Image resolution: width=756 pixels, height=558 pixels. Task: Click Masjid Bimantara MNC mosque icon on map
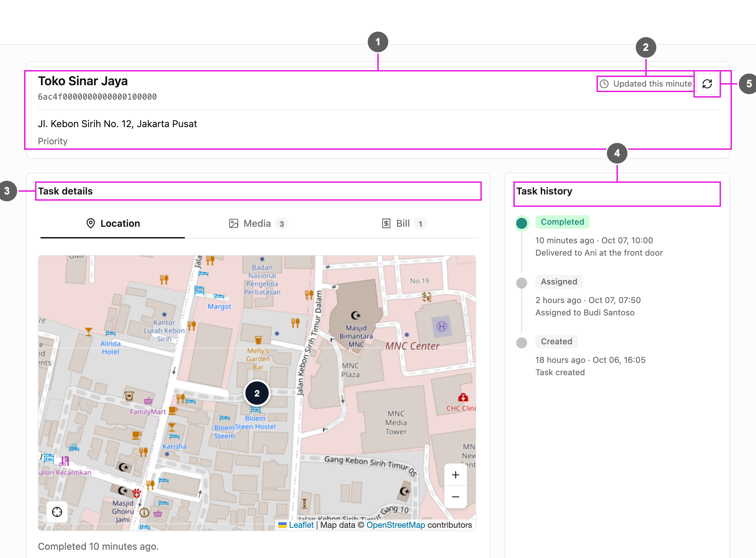pos(356,315)
